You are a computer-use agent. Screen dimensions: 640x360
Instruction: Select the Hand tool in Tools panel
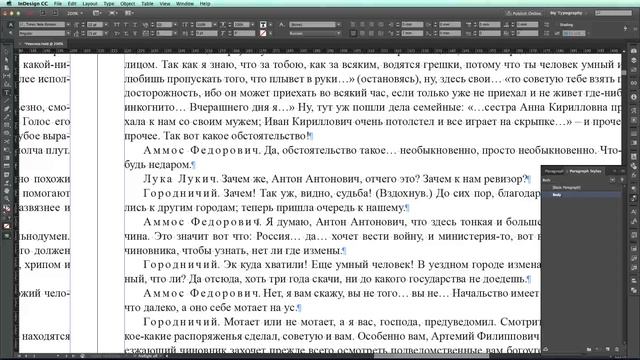(7, 191)
